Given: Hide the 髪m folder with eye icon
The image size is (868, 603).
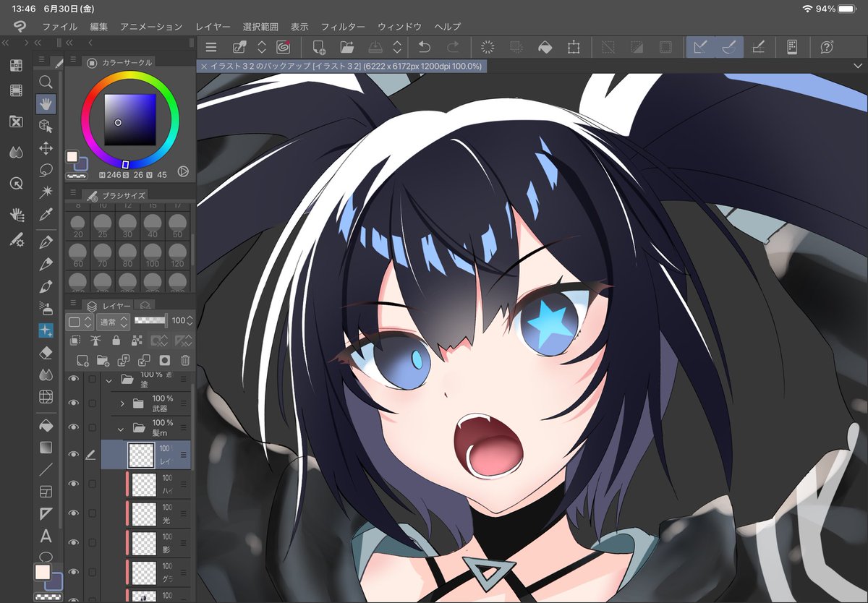Looking at the screenshot, I should point(73,427).
